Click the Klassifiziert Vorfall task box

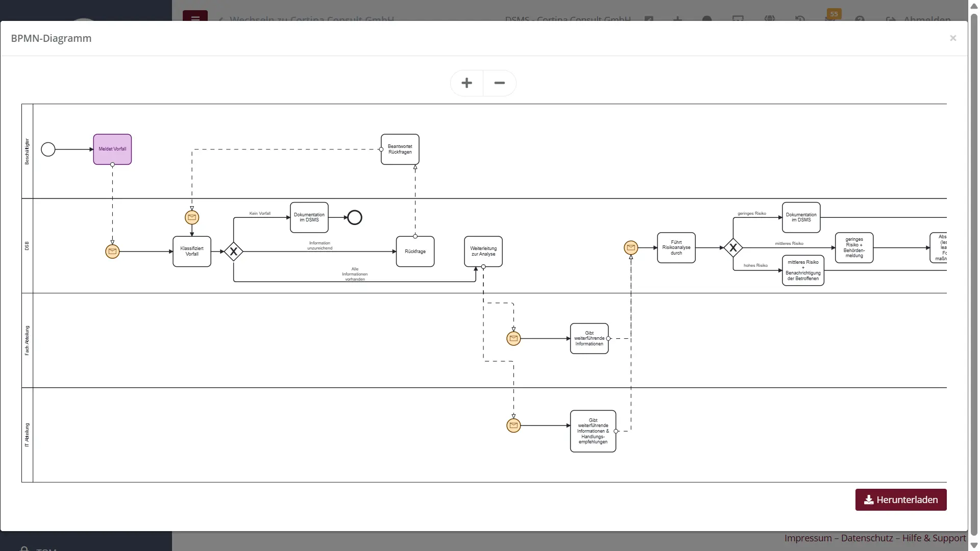click(192, 252)
